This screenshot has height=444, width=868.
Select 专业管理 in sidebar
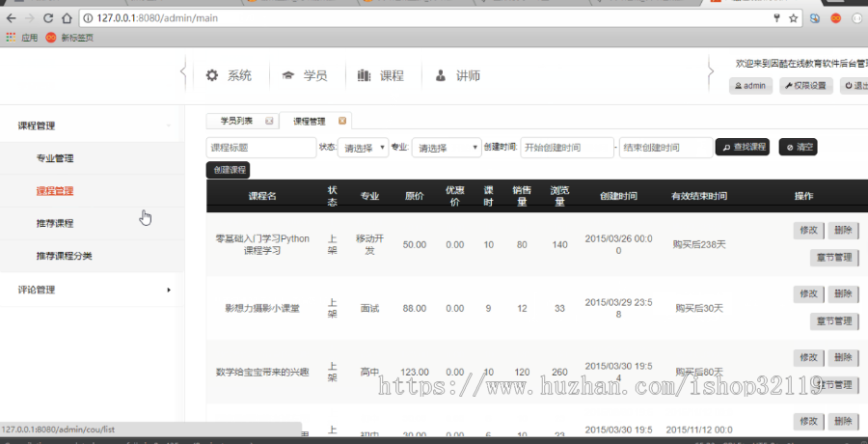tap(55, 158)
